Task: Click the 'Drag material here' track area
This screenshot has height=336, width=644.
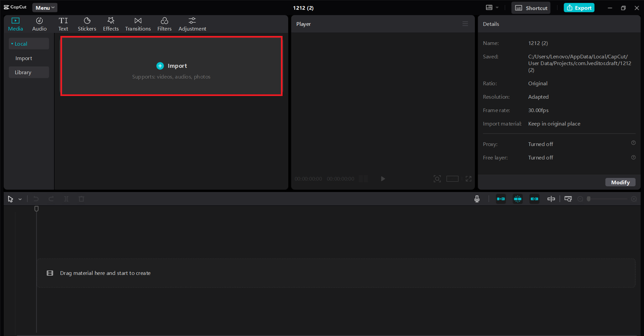Action: coord(336,273)
